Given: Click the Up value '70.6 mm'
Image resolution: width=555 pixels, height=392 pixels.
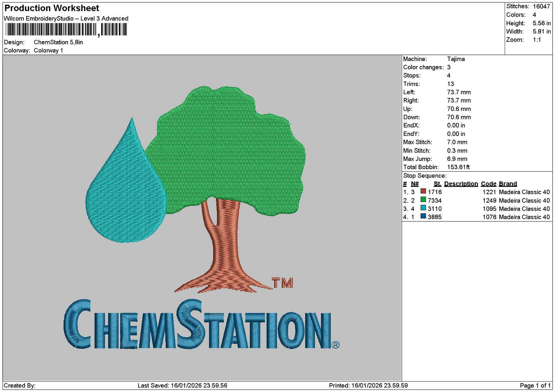Looking at the screenshot, I should (459, 109).
